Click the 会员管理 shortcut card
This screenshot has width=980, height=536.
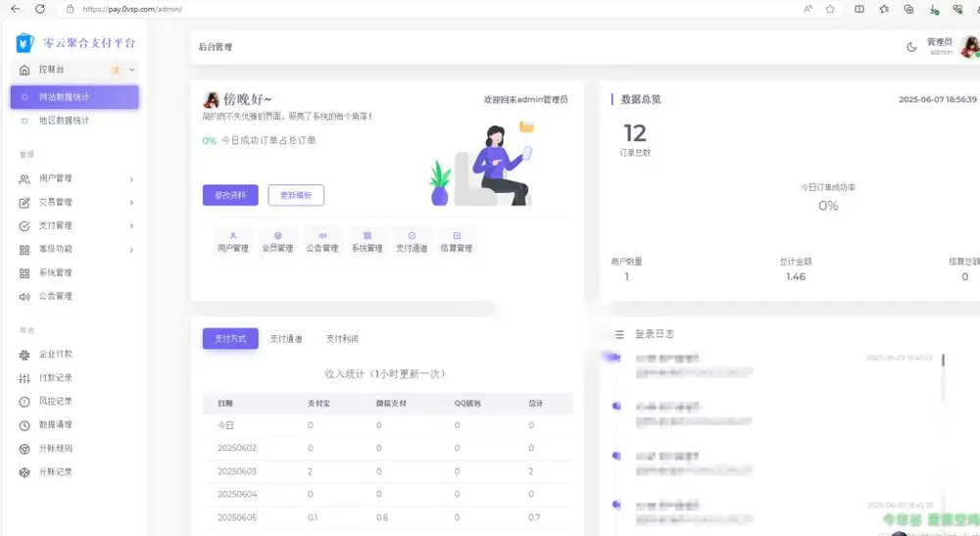click(277, 242)
